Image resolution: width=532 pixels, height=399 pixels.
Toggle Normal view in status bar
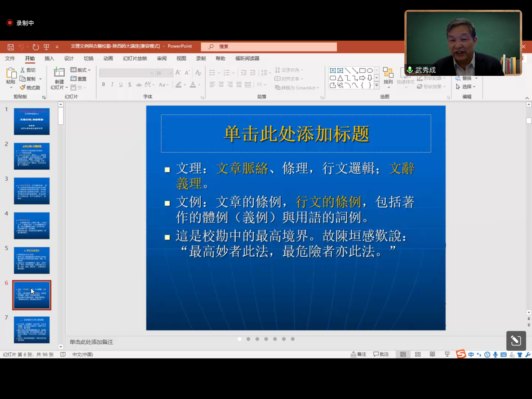pos(403,354)
